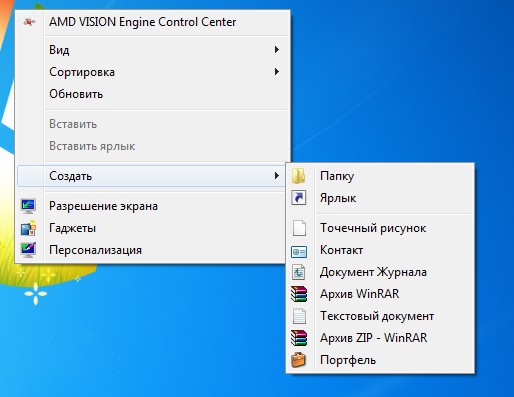
Task: Click the journal document icon
Action: [x=299, y=272]
